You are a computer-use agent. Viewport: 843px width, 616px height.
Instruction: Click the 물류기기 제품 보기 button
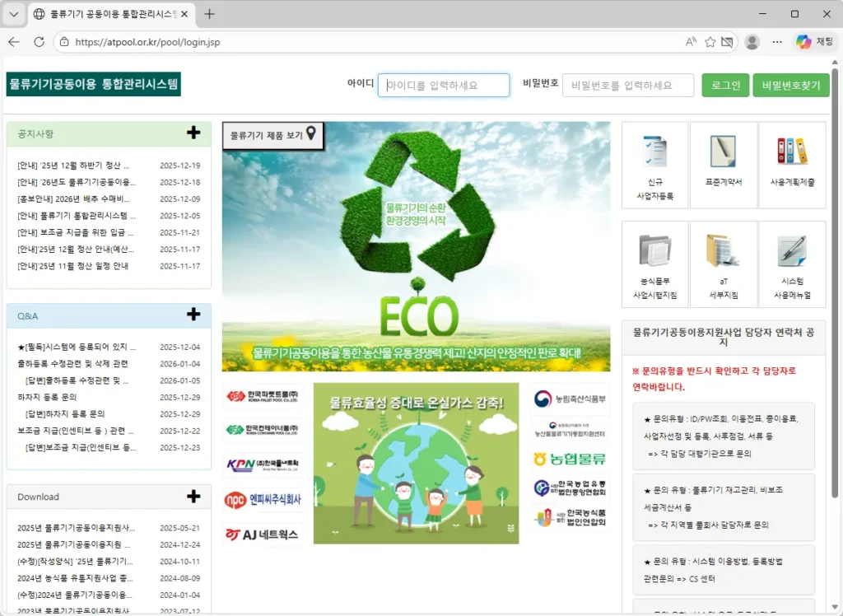272,135
